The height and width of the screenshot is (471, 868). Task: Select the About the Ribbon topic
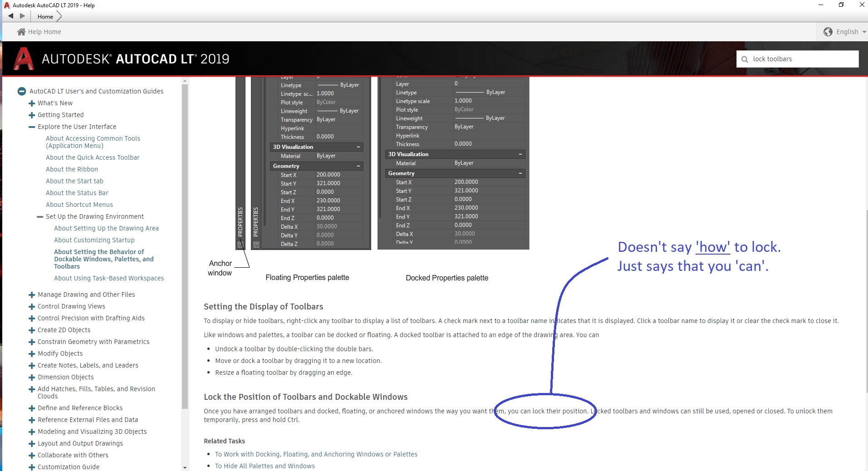point(72,169)
